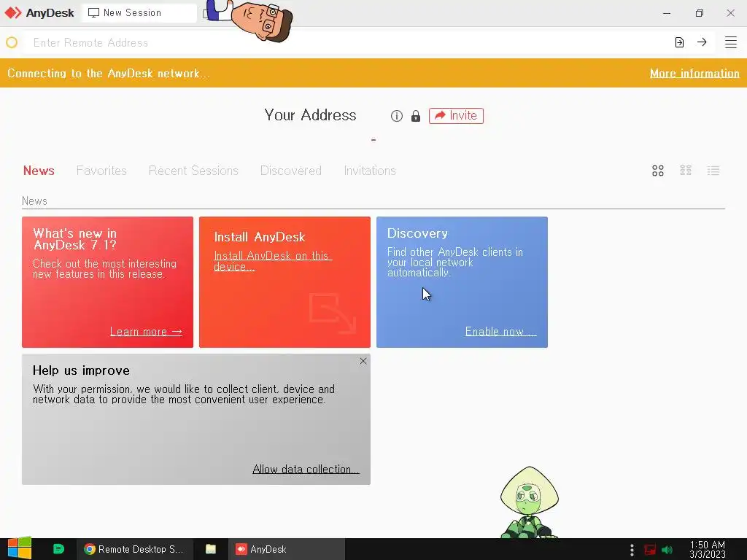Click the Your Address heading
This screenshot has width=747, height=560.
pyautogui.click(x=310, y=114)
